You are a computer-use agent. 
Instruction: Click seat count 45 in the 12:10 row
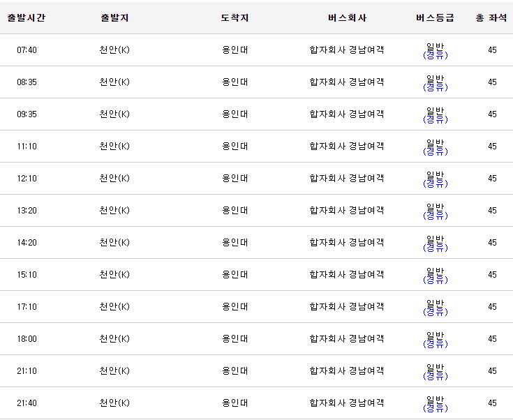[492, 179]
